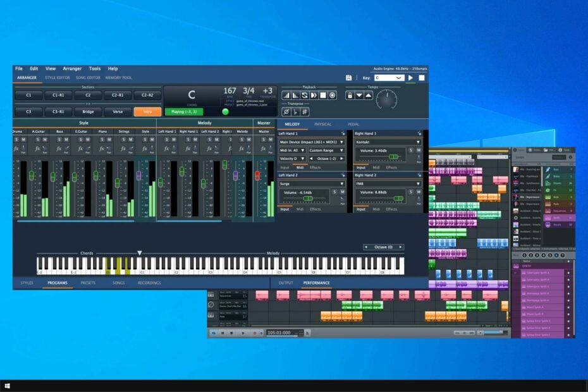Solo the Left Hand 2 Surge instrument
Image resolution: width=588 pixels, height=392 pixels.
tap(333, 191)
